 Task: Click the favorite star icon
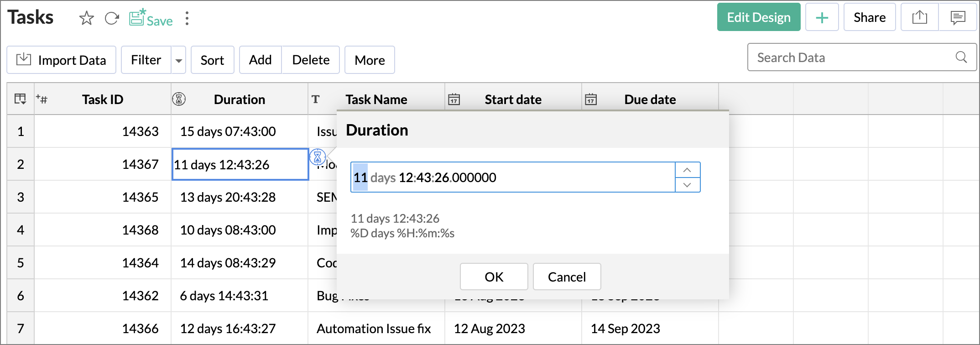click(x=86, y=18)
